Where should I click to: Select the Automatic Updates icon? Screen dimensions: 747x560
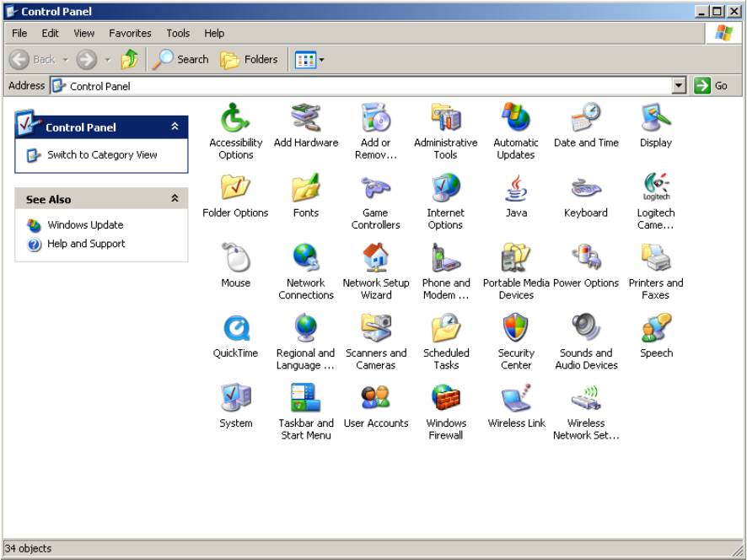point(516,131)
